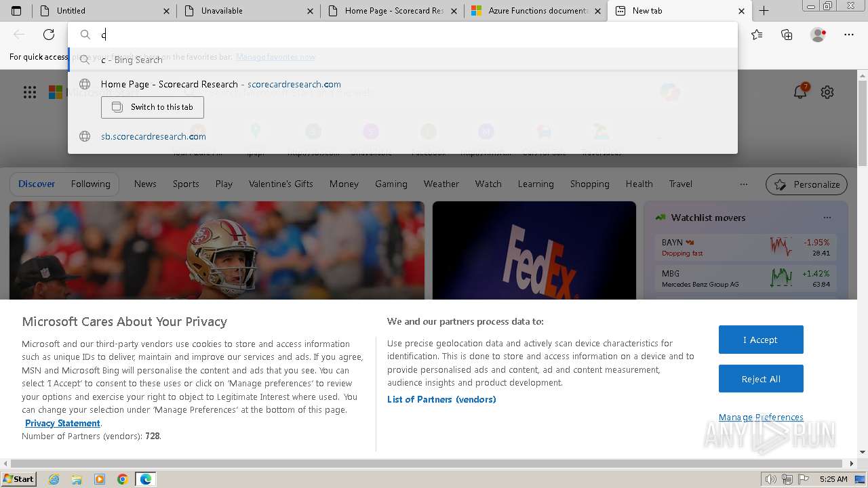This screenshot has height=488, width=868.
Task: Open the Watch category
Action: (488, 184)
